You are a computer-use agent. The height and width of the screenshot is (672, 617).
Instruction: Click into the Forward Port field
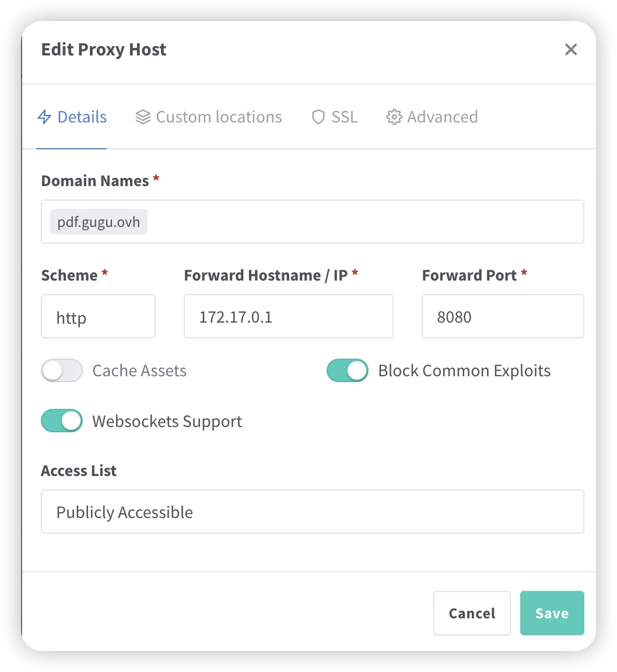[x=502, y=317]
